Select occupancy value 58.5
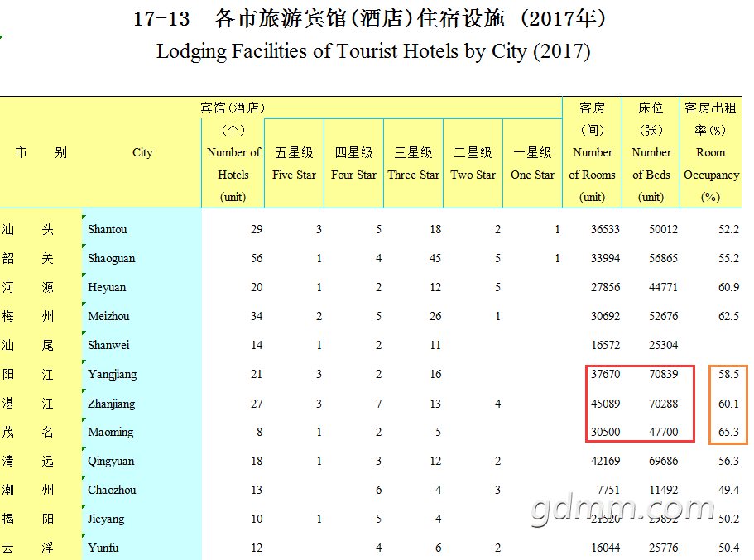This screenshot has height=560, width=754. (x=728, y=374)
